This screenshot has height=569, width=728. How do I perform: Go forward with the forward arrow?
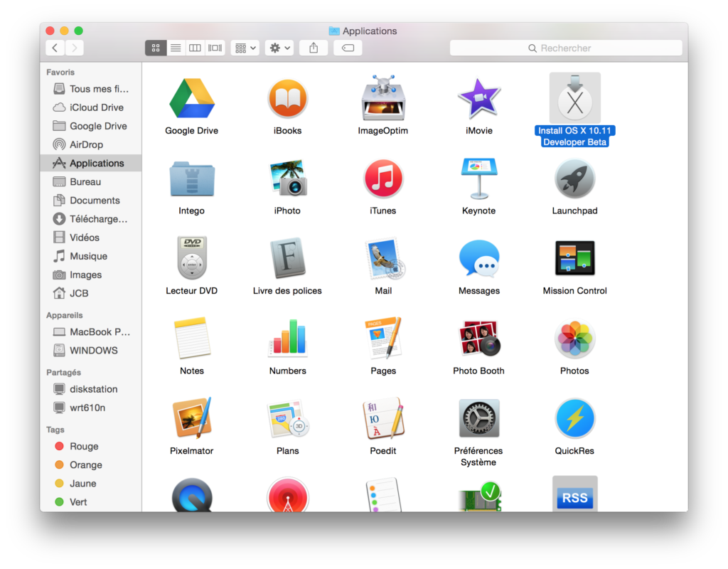click(74, 48)
